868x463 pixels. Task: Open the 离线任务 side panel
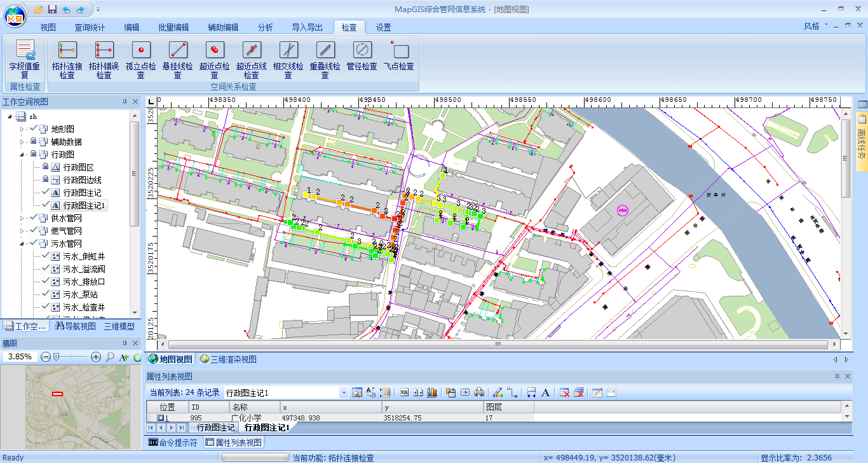[862, 142]
